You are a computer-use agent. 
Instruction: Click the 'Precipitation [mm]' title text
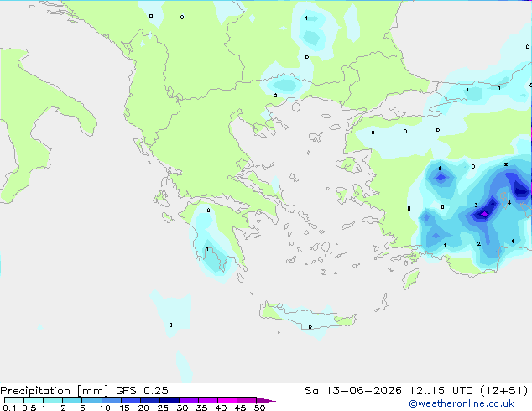pyautogui.click(x=54, y=391)
